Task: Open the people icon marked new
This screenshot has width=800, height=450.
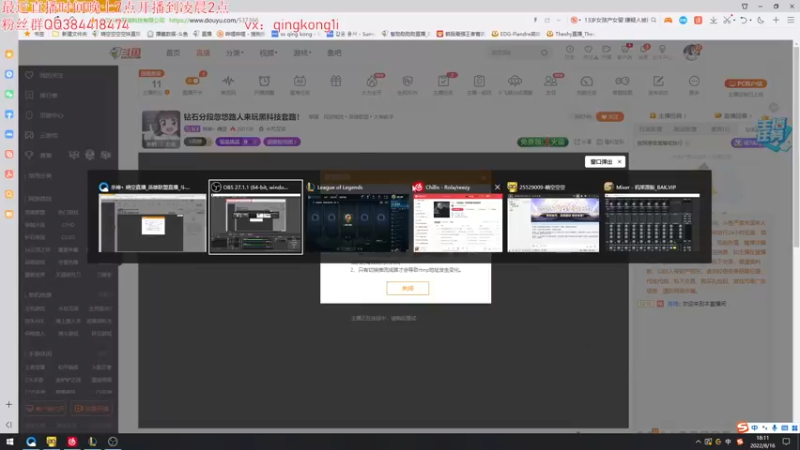Action: coord(551,81)
